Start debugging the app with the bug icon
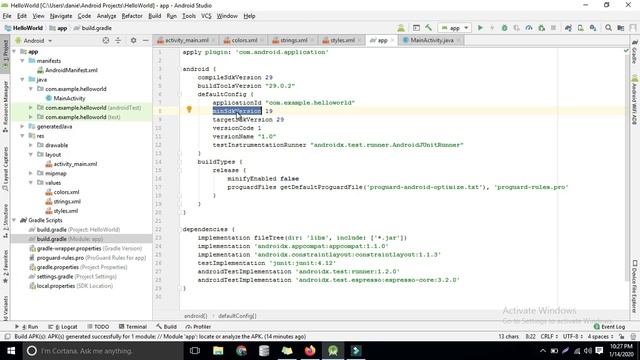The height and width of the screenshot is (360, 640). pos(504,28)
